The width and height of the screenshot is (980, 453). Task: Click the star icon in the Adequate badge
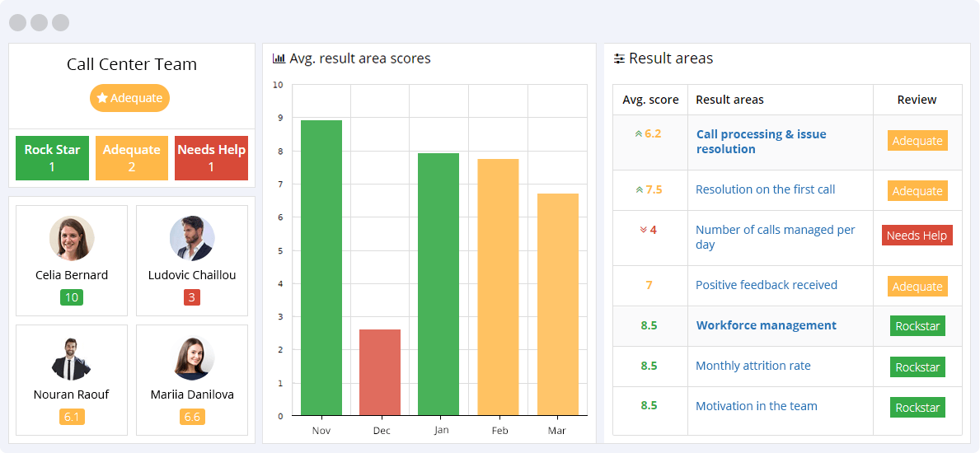(x=102, y=98)
